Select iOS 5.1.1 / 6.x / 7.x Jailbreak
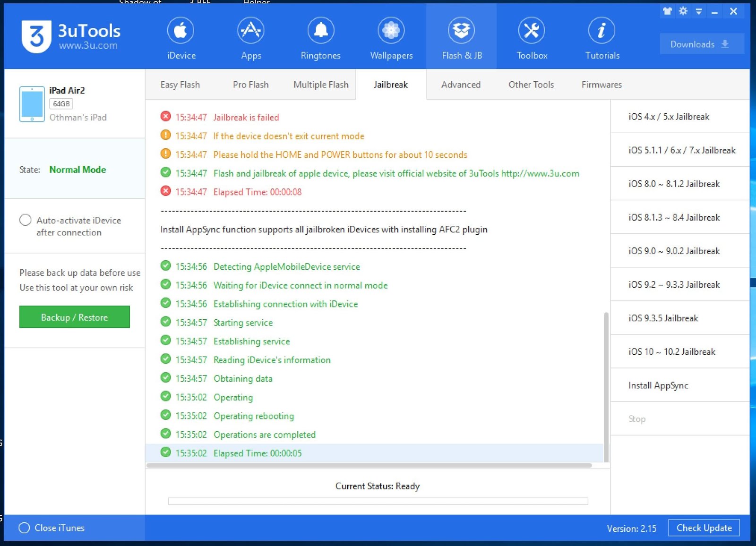Screen dimensions: 756x546 (680, 150)
